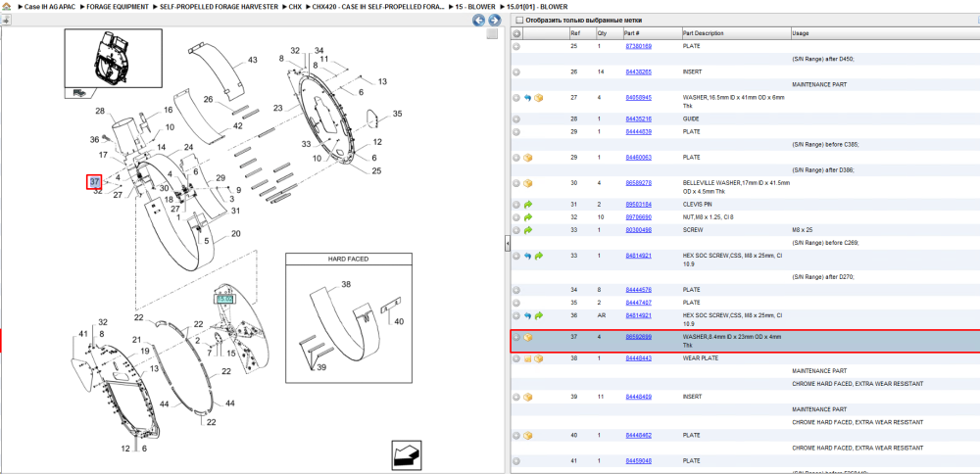Click the box icon for Belleville washer row
Screen dimensions: 980x474
pos(527,183)
